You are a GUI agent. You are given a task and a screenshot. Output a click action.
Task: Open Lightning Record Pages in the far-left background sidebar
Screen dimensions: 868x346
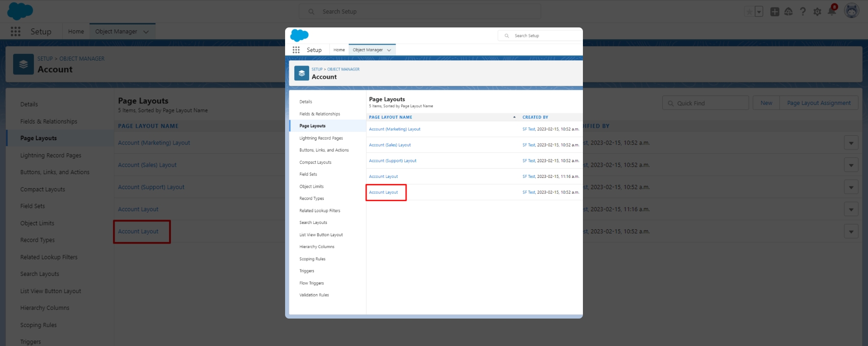point(51,155)
